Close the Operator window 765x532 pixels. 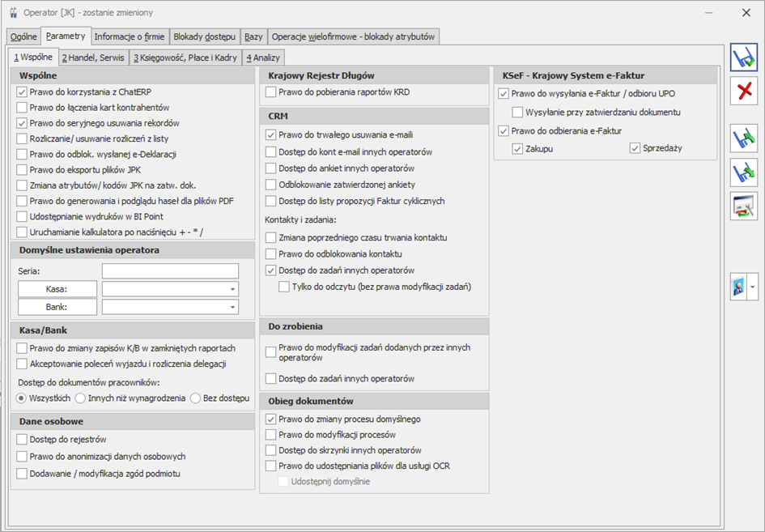click(x=746, y=13)
